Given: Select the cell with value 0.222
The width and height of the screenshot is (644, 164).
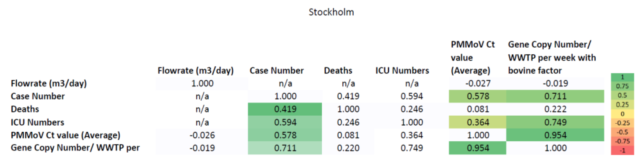Looking at the screenshot, I should pyautogui.click(x=555, y=109).
